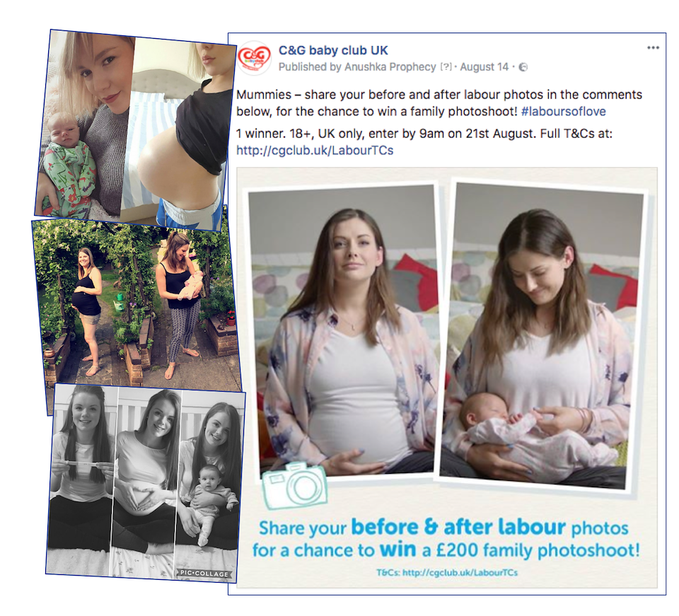The width and height of the screenshot is (679, 616).
Task: Click the T&Cs URL at image bottom
Action: click(x=447, y=572)
